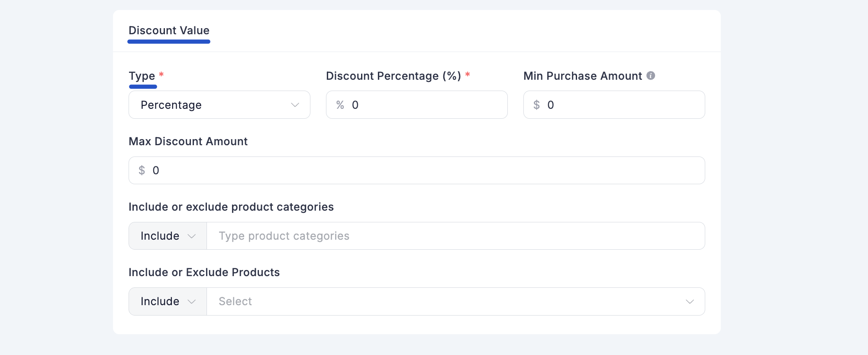Click the Min Purchase Amount info icon

coord(651,75)
